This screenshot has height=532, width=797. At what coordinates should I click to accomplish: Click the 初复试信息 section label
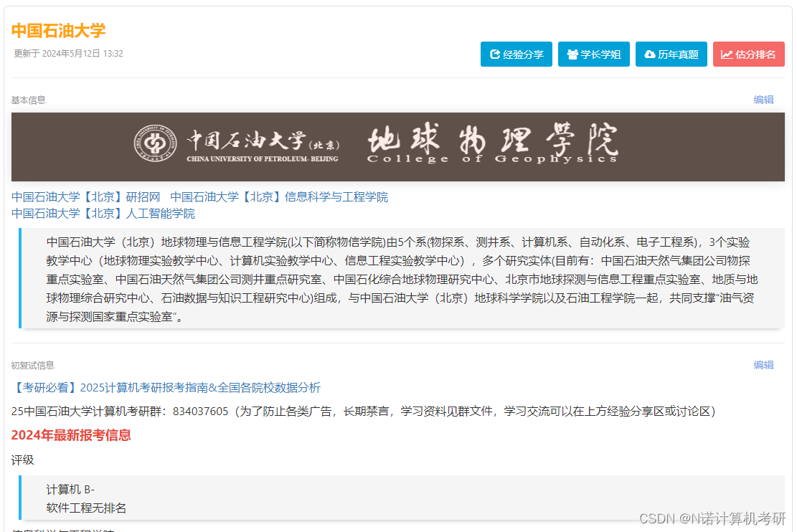32,366
